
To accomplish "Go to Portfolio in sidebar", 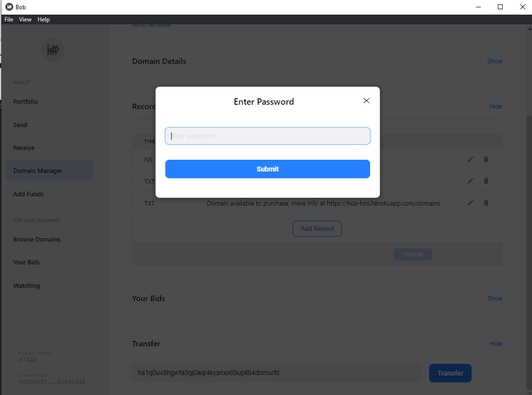I will 25,102.
